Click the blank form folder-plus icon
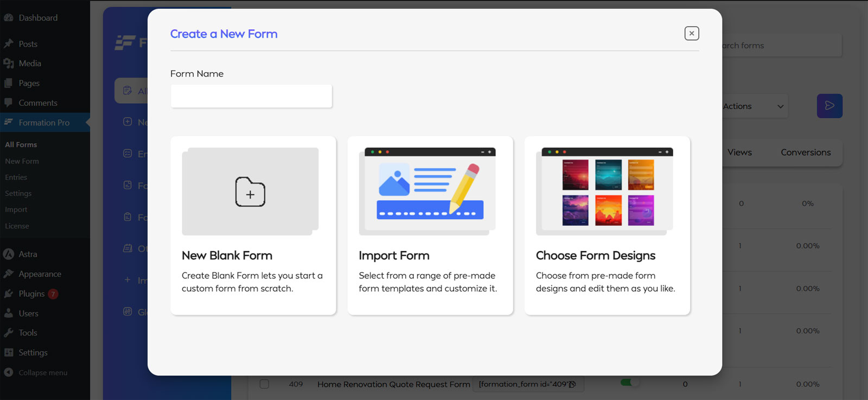 click(250, 192)
